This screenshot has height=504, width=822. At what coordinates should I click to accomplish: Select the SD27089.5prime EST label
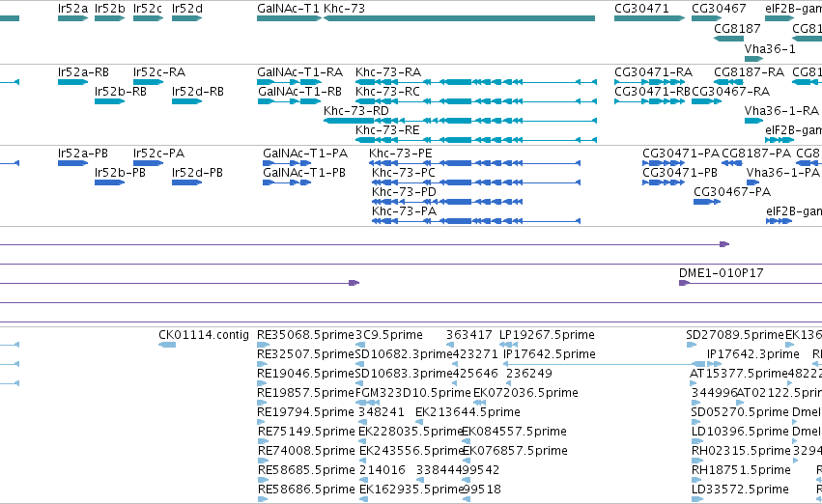click(x=735, y=335)
